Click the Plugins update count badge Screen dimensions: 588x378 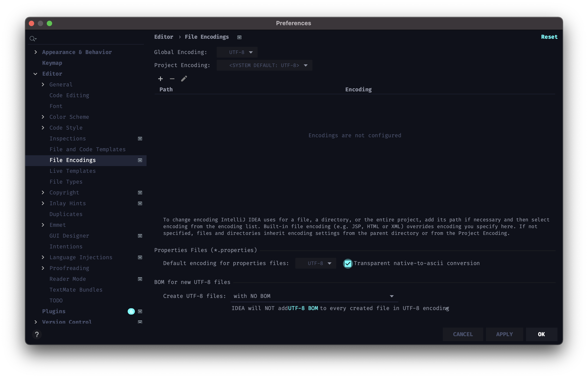131,311
